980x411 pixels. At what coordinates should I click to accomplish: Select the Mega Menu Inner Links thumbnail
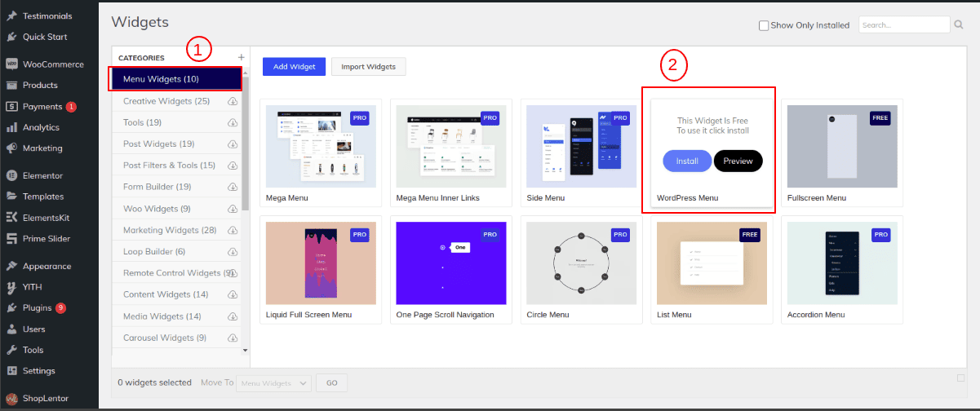click(x=451, y=146)
